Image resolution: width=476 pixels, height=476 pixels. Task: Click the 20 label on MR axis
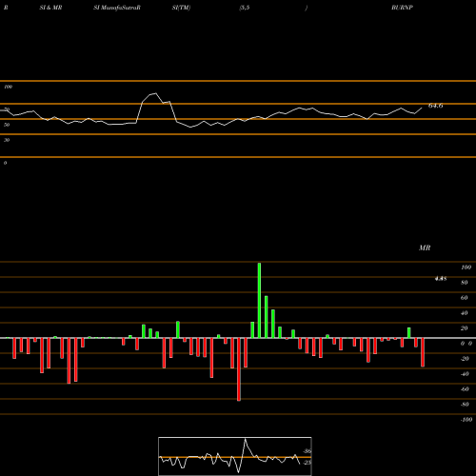click(465, 328)
